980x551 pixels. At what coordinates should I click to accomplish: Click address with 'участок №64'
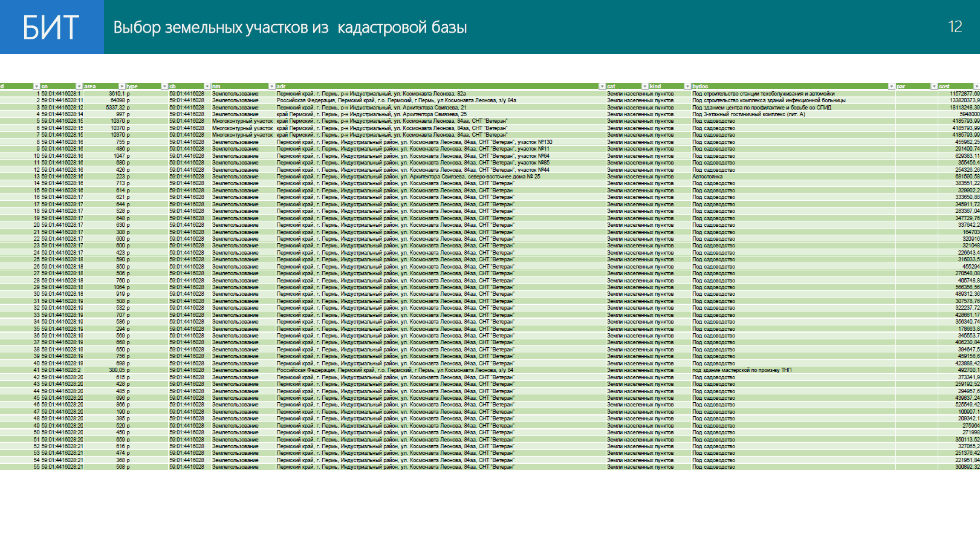[x=413, y=156]
